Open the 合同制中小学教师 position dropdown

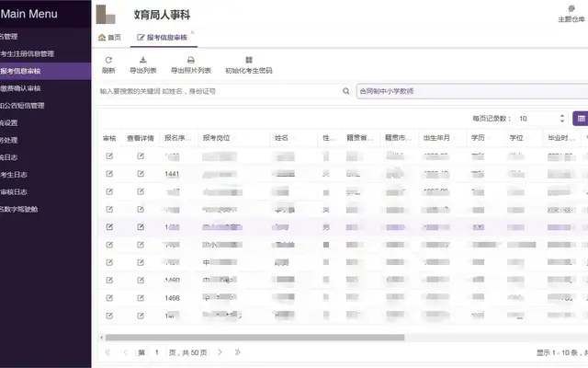[x=472, y=91]
